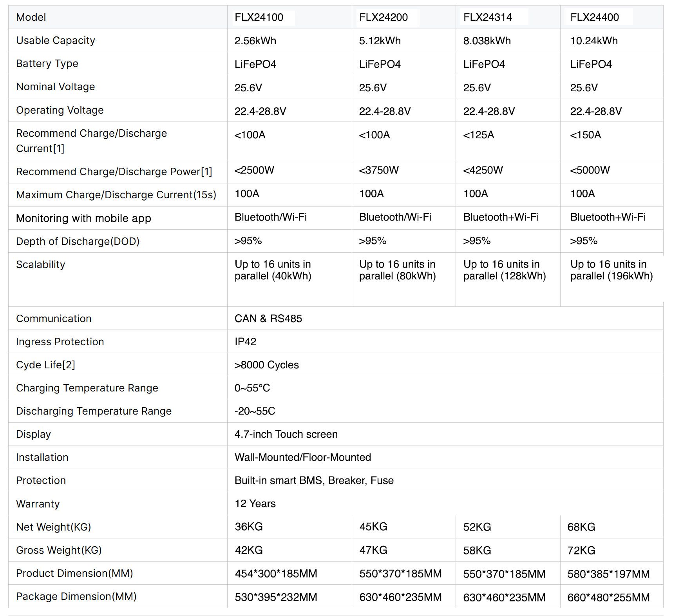Image resolution: width=673 pixels, height=616 pixels.
Task: Click the FLX24100 model header cell
Action: coord(259,17)
